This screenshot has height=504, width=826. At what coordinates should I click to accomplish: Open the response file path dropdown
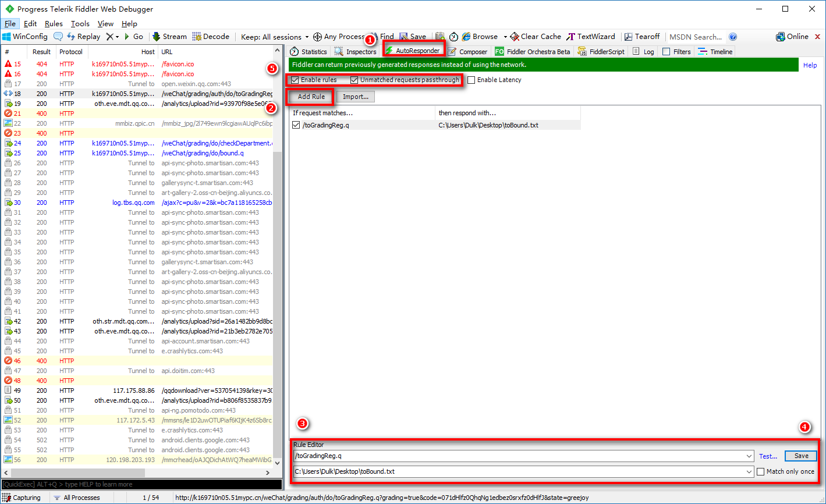point(749,471)
